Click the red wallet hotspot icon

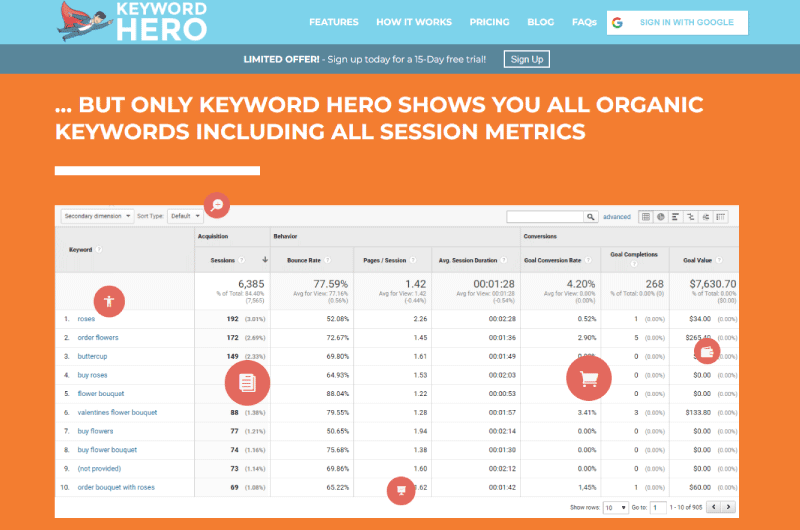pyautogui.click(x=707, y=351)
